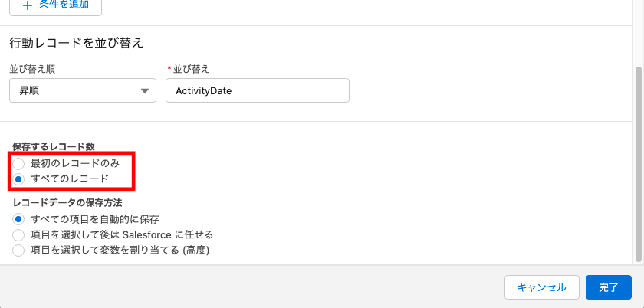
Task: Click the すべての項目を自動的に保存 label text
Action: pyautogui.click(x=95, y=219)
